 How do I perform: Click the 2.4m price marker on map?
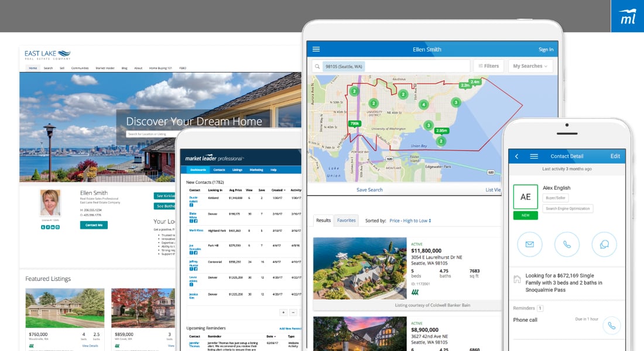pos(475,82)
